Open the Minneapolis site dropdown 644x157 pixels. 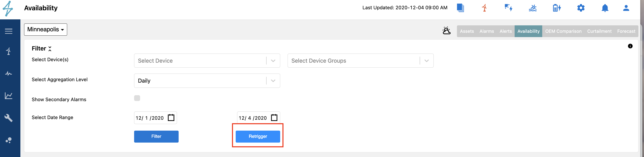click(46, 29)
